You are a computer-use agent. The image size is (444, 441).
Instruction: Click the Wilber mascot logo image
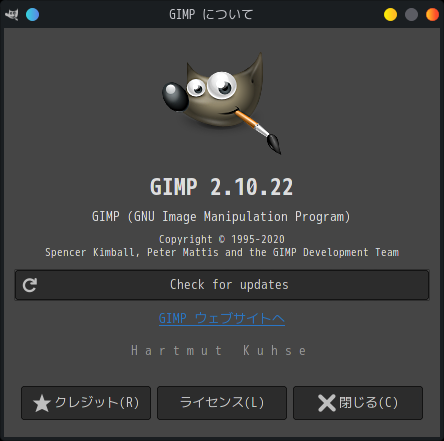point(222,103)
